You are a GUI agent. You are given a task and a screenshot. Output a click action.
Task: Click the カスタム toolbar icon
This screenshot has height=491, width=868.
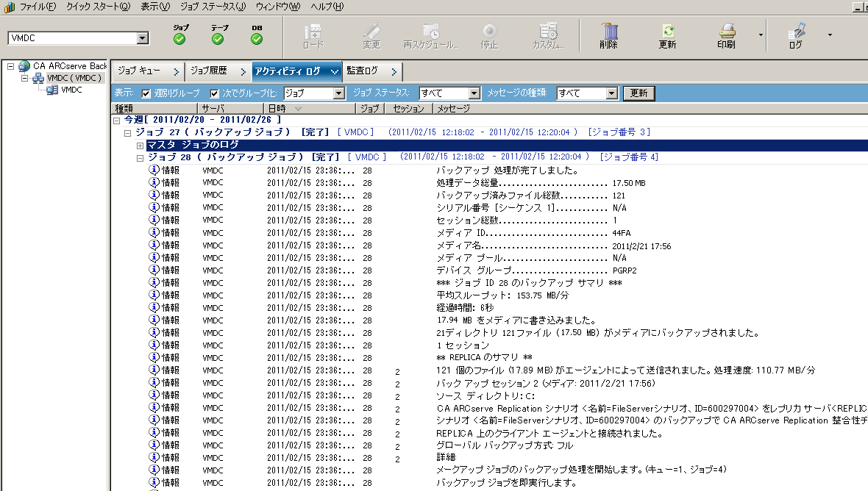click(x=548, y=31)
